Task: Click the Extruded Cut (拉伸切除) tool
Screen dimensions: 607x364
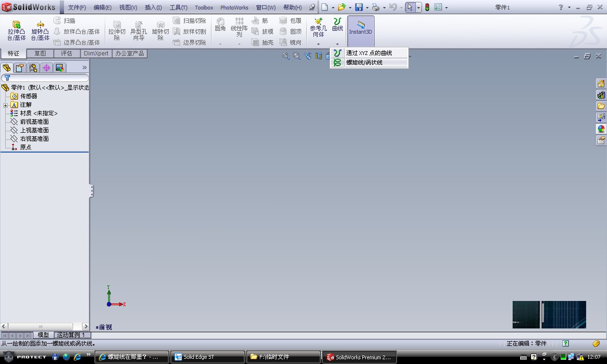Action: (117, 30)
